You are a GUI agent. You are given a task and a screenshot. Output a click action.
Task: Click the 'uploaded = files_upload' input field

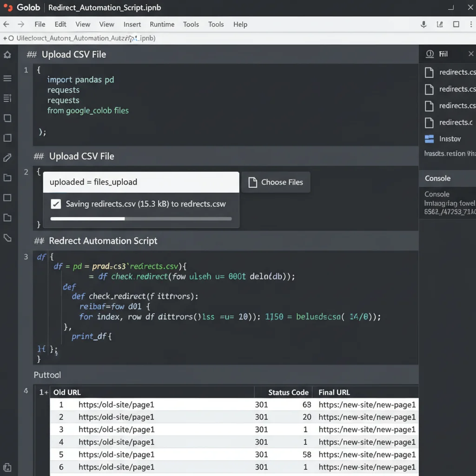(141, 182)
